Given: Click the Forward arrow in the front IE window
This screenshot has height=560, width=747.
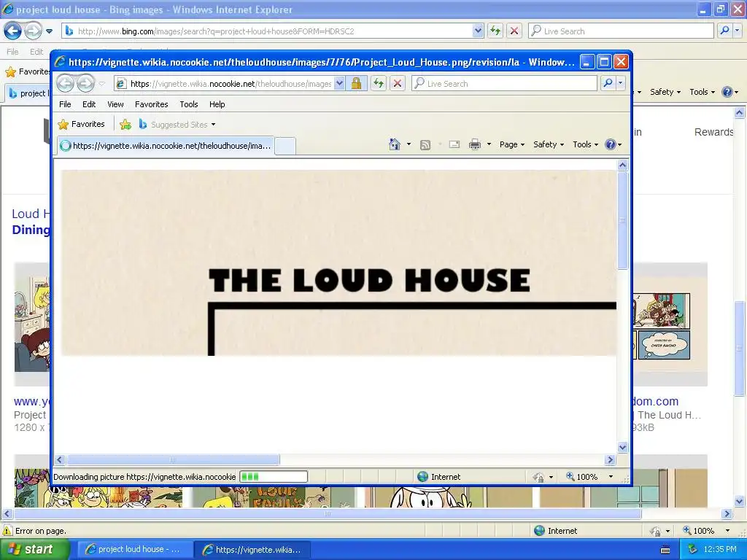Looking at the screenshot, I should tap(86, 84).
